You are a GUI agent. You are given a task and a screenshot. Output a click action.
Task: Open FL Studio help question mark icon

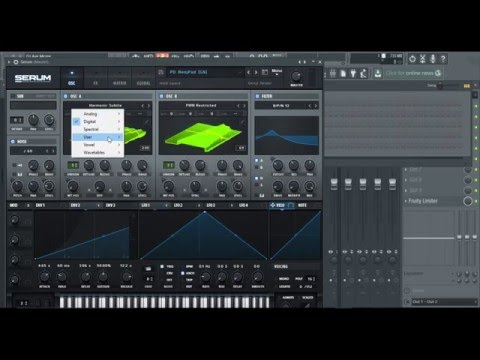(x=443, y=59)
